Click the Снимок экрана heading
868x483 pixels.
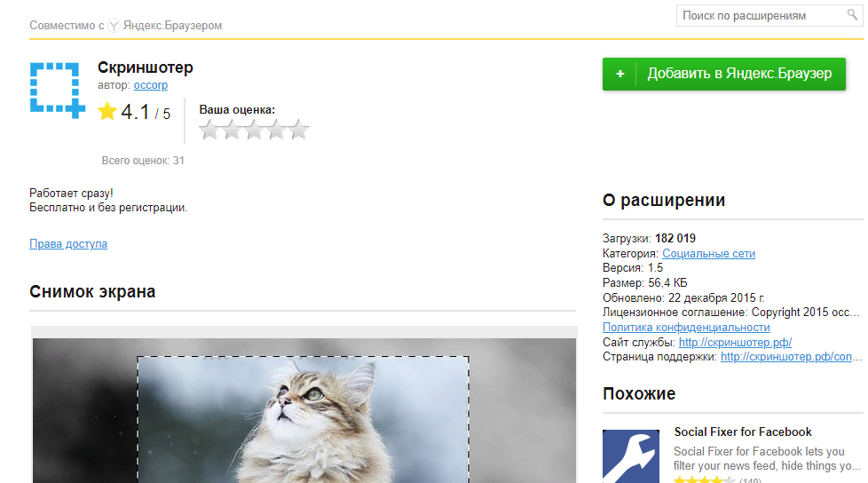[92, 292]
